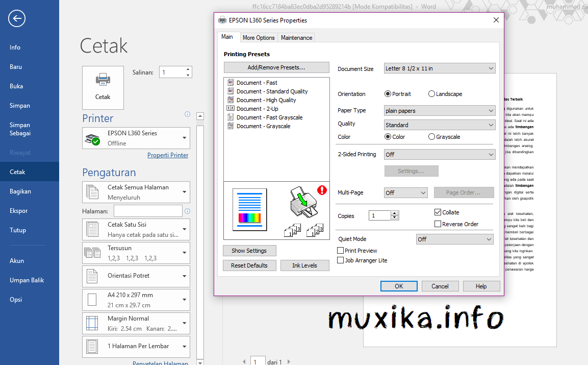This screenshot has height=365, width=588.
Task: Uncheck the Collate checkbox
Action: (438, 212)
